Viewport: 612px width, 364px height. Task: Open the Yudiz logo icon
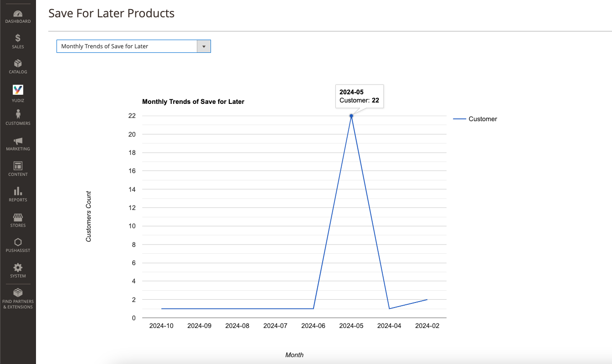18,90
